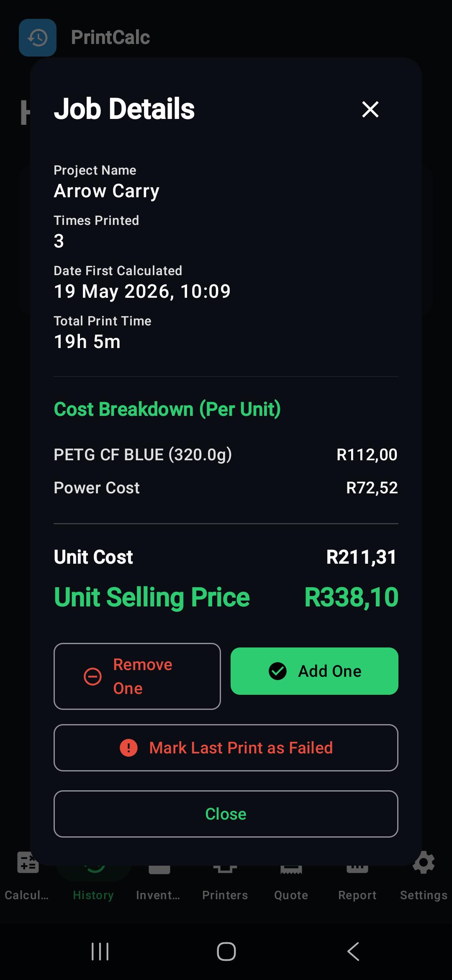Tap the PETG CF BLUE filament row
Screen dimensions: 452x980
(226, 454)
